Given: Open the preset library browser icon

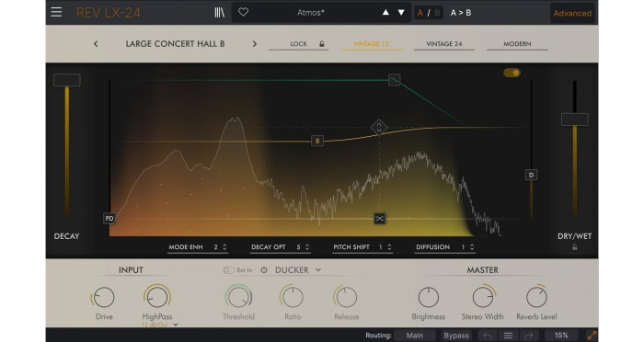Looking at the screenshot, I should 219,13.
